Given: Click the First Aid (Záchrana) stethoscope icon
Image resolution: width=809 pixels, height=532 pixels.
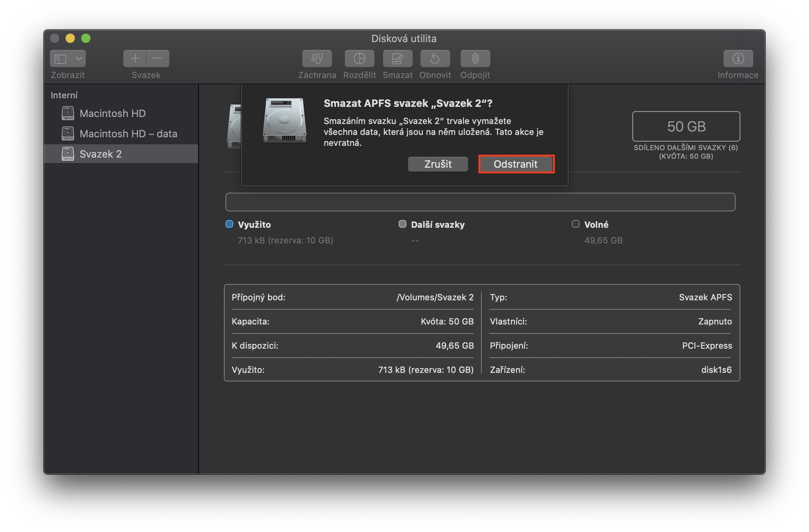Looking at the screenshot, I should tap(317, 59).
